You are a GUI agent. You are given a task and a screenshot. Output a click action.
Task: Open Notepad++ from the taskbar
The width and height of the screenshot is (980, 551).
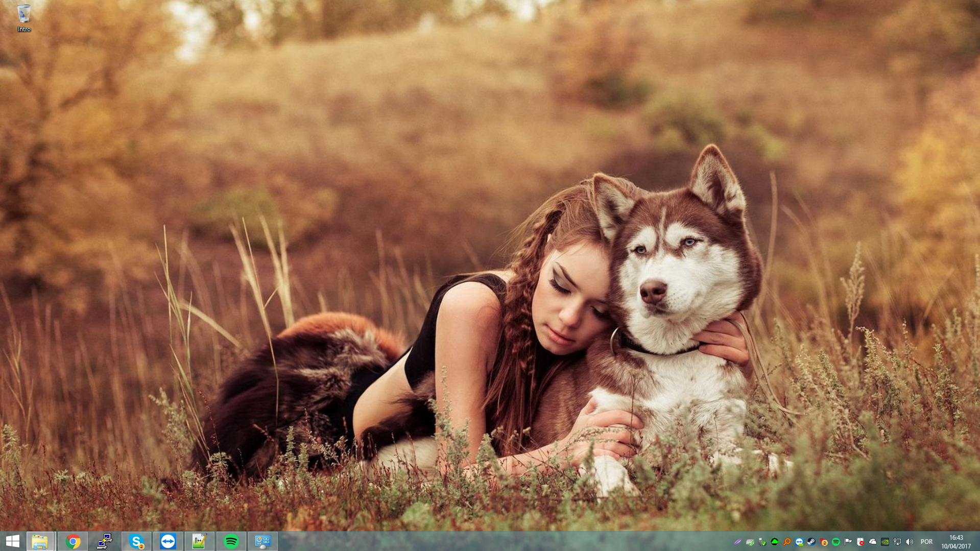(x=199, y=541)
